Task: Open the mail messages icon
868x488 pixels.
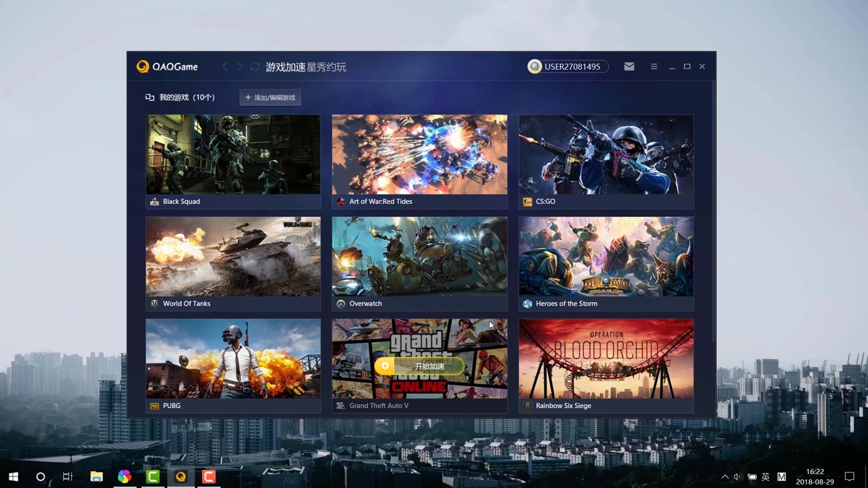Action: click(629, 66)
